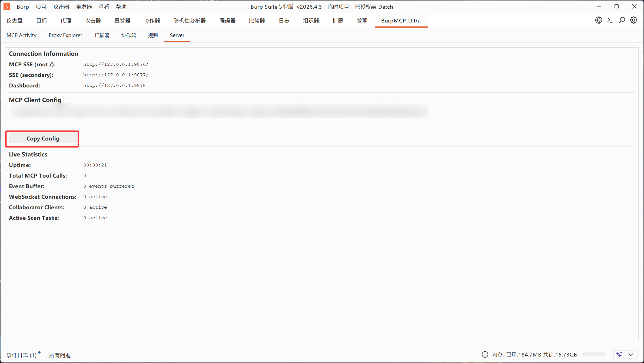Open the 规则 sub-tab
The height and width of the screenshot is (363, 644).
(x=153, y=35)
